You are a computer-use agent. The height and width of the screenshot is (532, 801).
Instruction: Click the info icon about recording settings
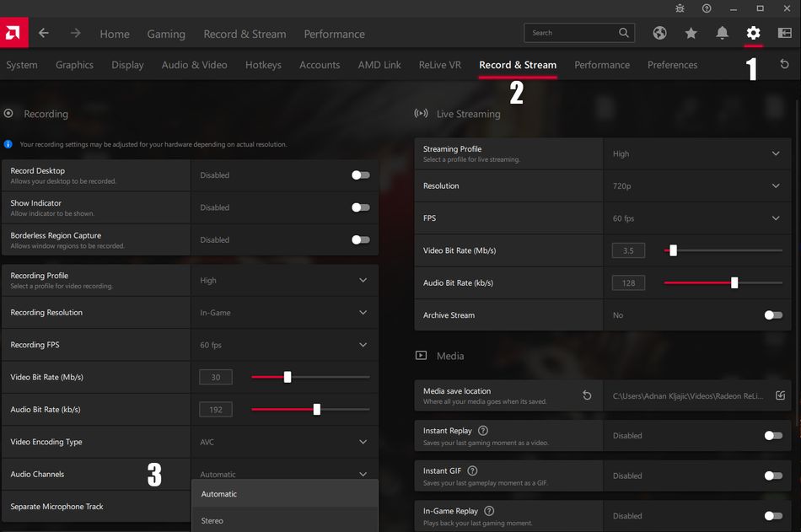point(8,144)
